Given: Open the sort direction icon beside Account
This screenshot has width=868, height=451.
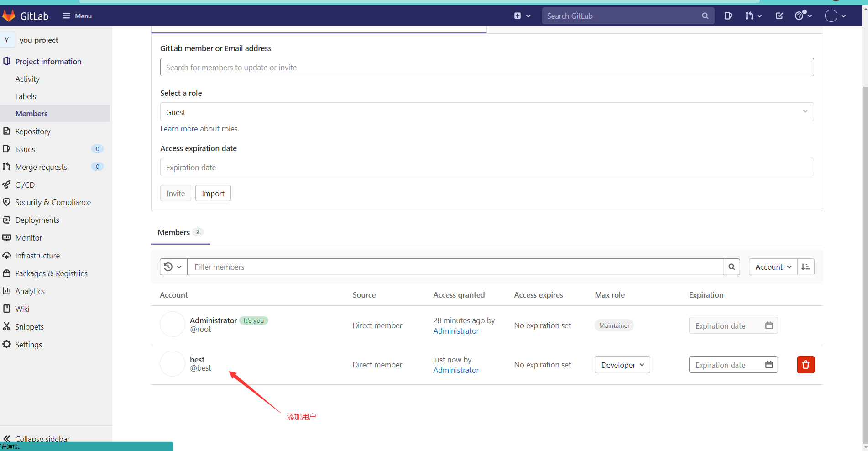Looking at the screenshot, I should pos(805,267).
